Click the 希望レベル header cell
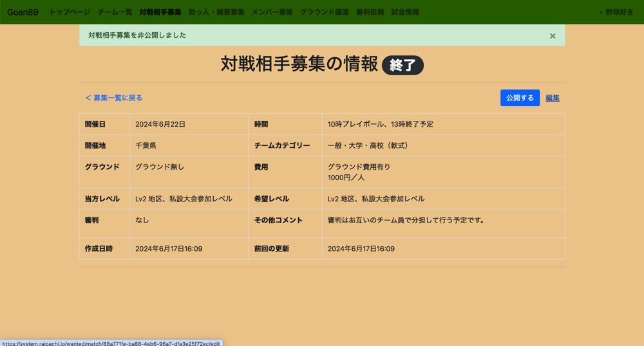This screenshot has height=346, width=644. (x=285, y=199)
